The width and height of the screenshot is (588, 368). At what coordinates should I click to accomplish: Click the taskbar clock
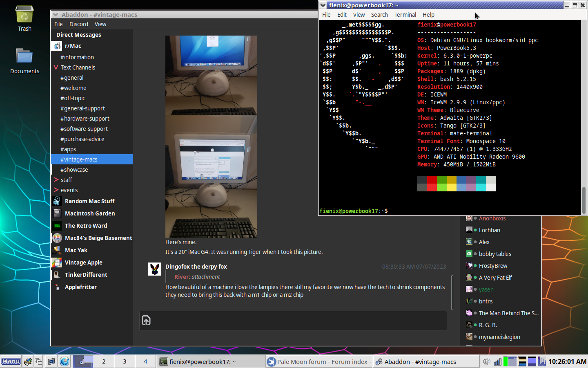click(567, 361)
